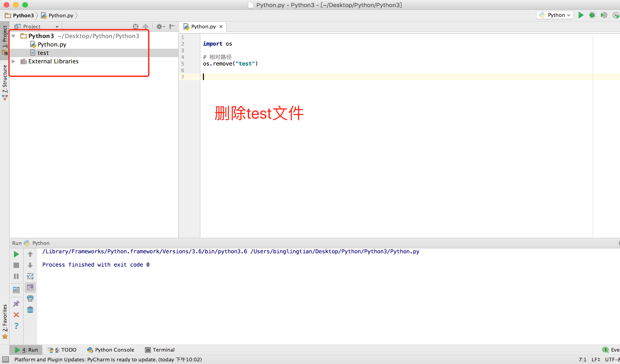Toggle Use Soft Wraps in Run console
Image resolution: width=620 pixels, height=364 pixels.
30,277
